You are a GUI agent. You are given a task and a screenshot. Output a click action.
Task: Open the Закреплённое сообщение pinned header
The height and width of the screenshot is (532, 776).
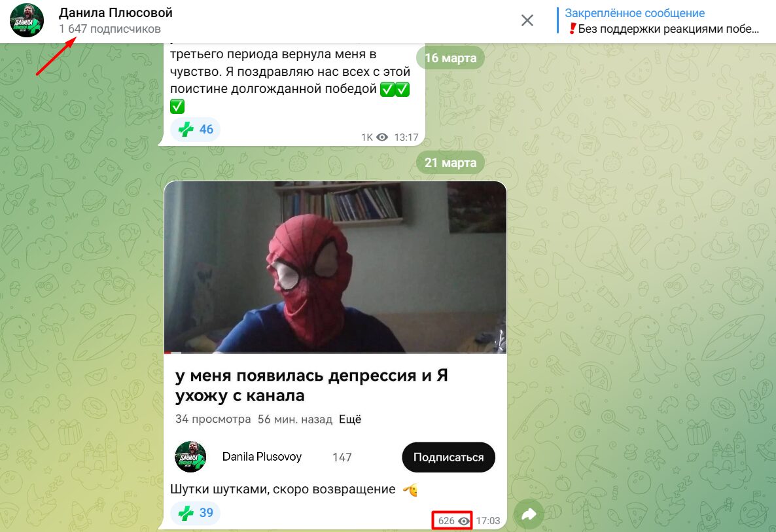[x=635, y=13]
